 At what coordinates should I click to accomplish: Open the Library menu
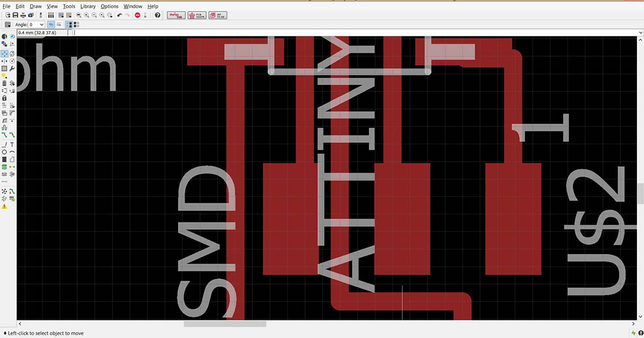point(88,6)
